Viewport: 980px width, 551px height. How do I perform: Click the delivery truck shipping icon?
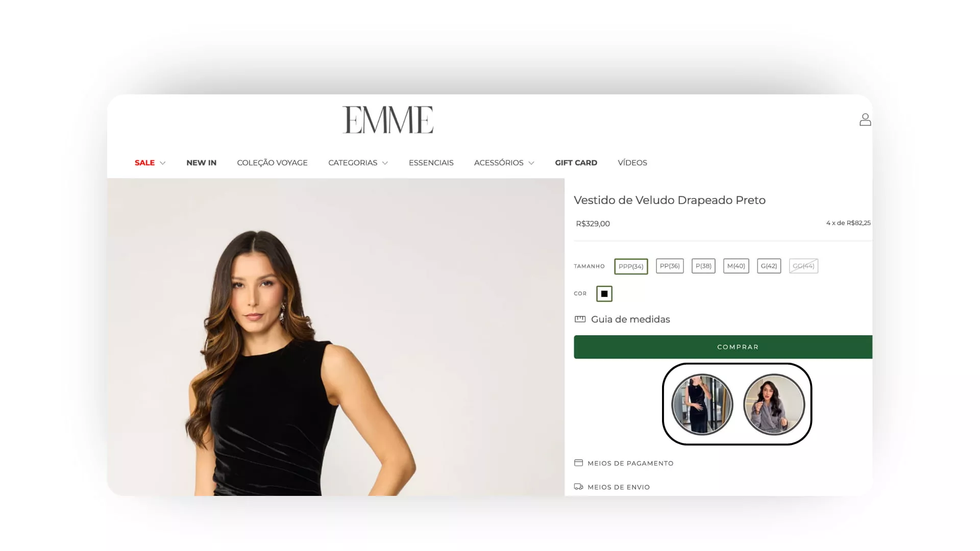pyautogui.click(x=578, y=487)
